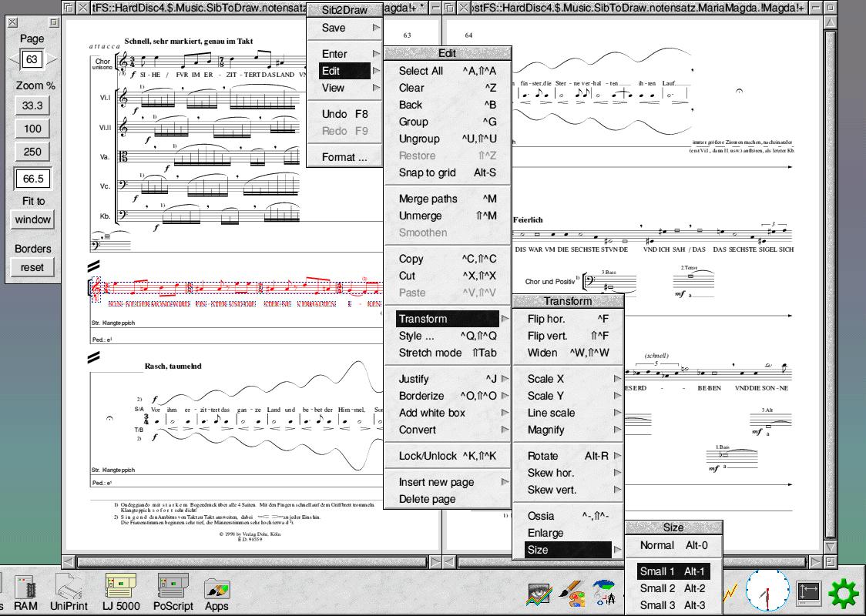Choose Clear in the Edit menu
This screenshot has height=616, width=866.
coord(448,88)
